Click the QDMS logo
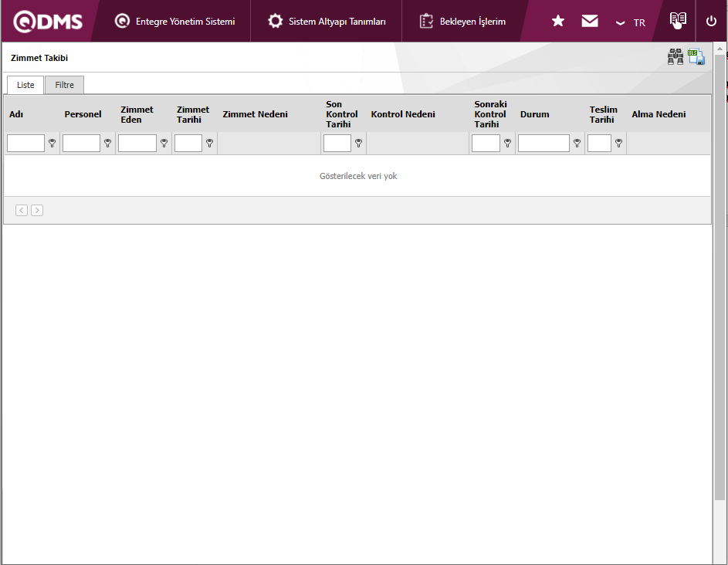 (x=48, y=22)
